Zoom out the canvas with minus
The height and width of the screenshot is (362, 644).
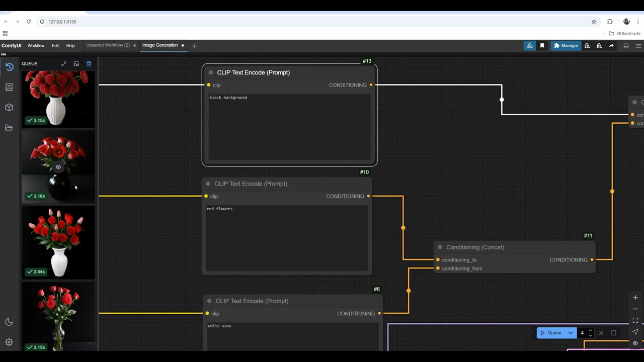click(635, 309)
